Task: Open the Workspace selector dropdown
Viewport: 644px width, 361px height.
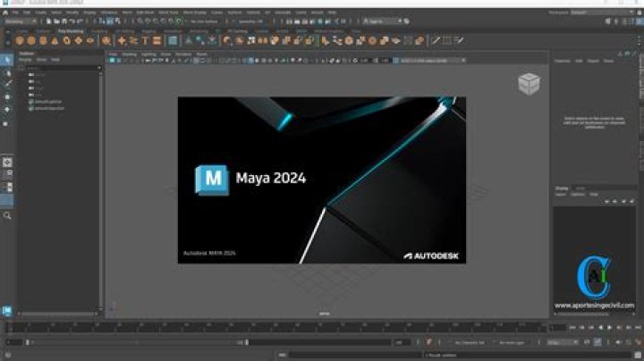Action: [x=602, y=13]
